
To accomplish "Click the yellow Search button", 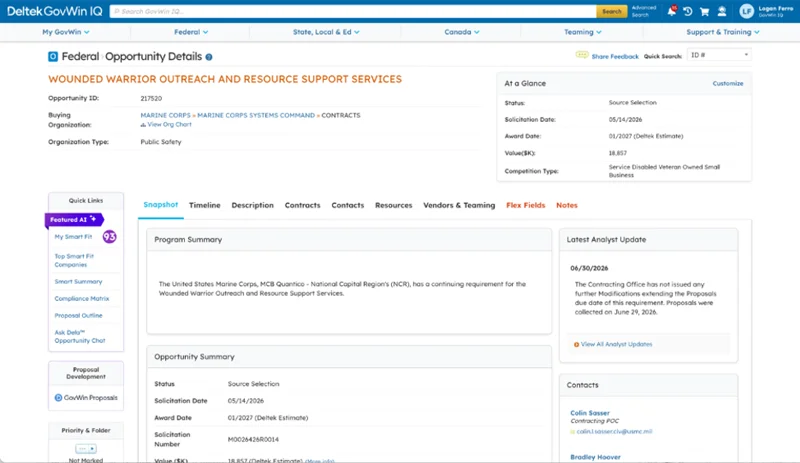I will point(612,11).
